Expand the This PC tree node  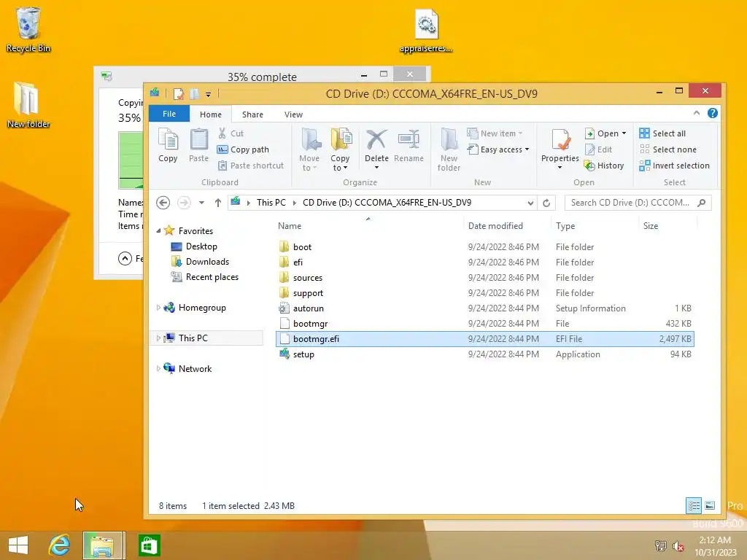coord(158,338)
